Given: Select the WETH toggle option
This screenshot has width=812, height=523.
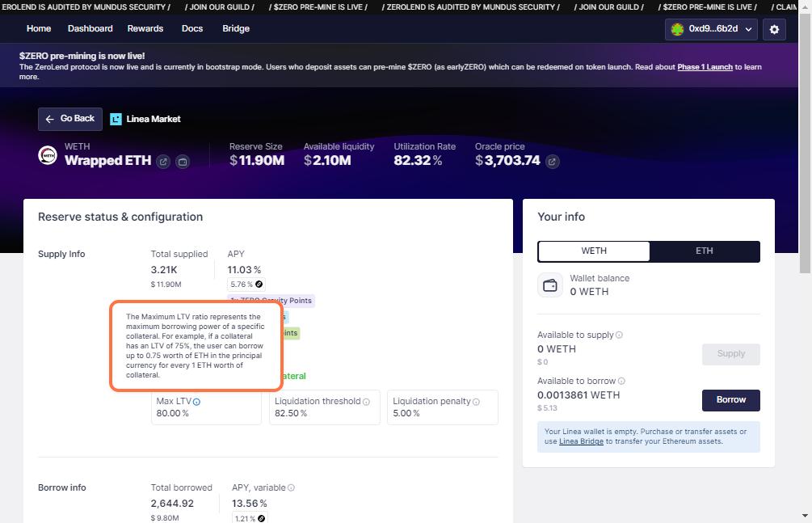Looking at the screenshot, I should pyautogui.click(x=594, y=251).
